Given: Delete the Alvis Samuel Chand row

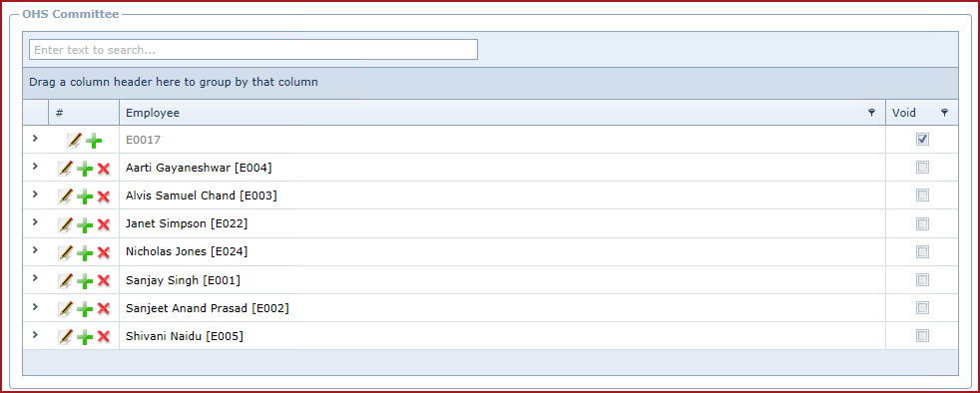Looking at the screenshot, I should [x=104, y=196].
